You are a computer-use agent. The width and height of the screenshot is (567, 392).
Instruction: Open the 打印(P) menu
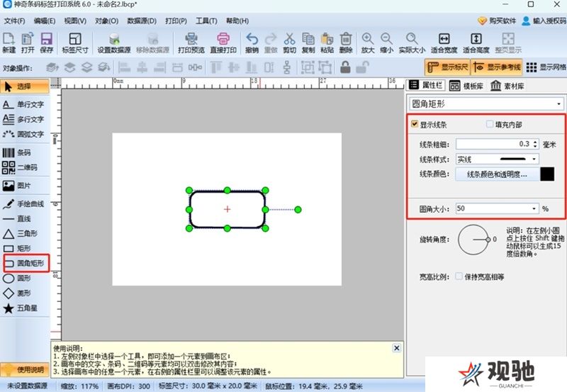[x=176, y=21]
